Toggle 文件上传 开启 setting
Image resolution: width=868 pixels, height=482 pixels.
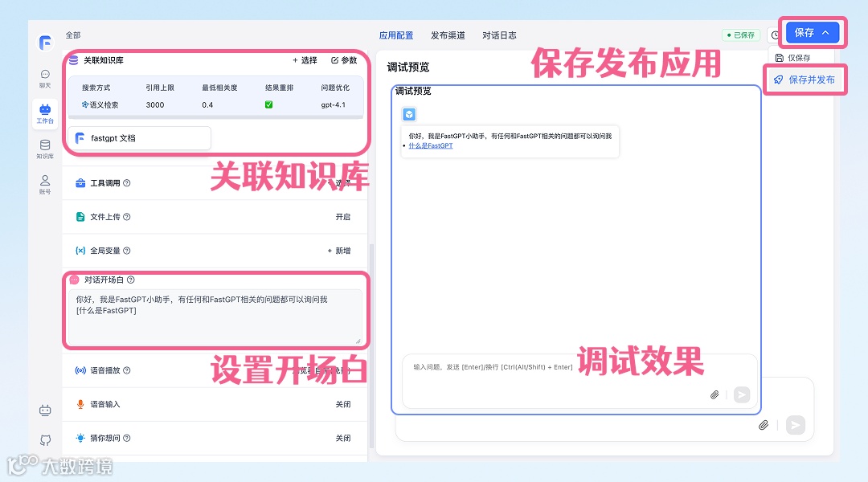tap(342, 217)
